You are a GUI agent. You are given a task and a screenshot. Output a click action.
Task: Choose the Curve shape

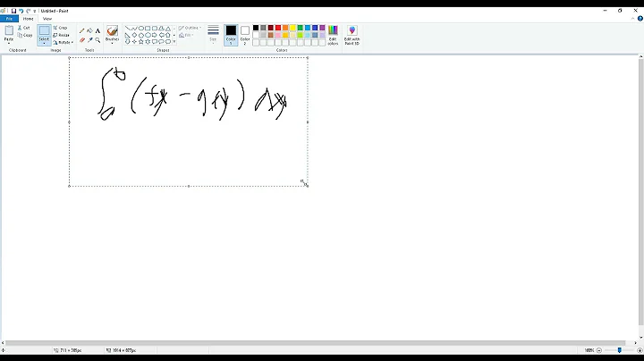click(134, 29)
